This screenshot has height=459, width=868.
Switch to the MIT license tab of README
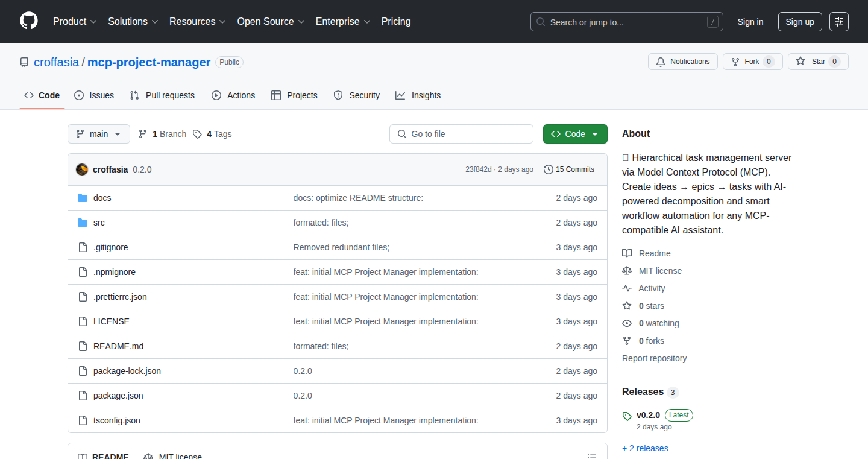click(172, 457)
